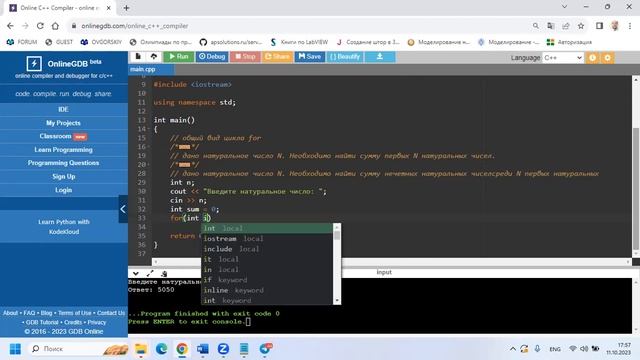Choose 'in local' autocomplete suggestion

point(267,269)
